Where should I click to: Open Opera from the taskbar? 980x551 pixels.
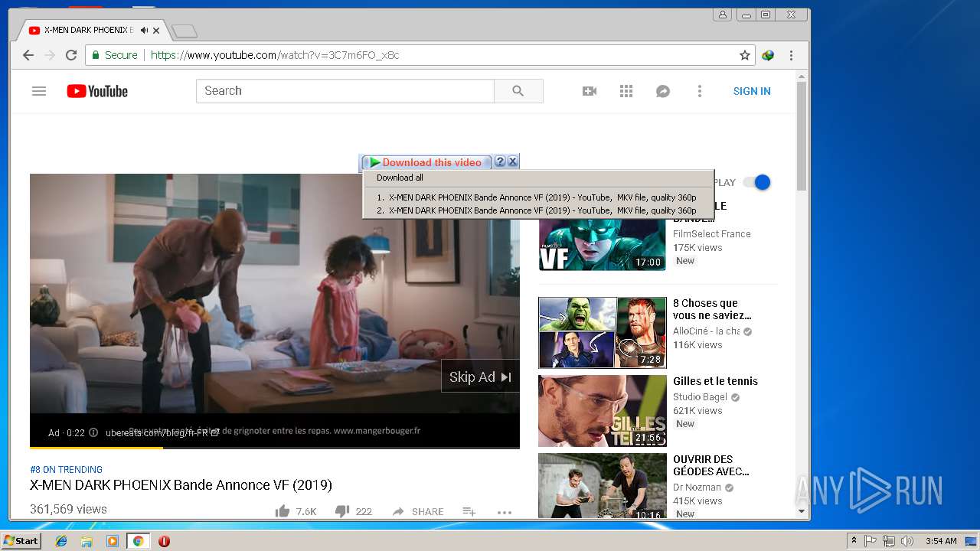pyautogui.click(x=164, y=541)
